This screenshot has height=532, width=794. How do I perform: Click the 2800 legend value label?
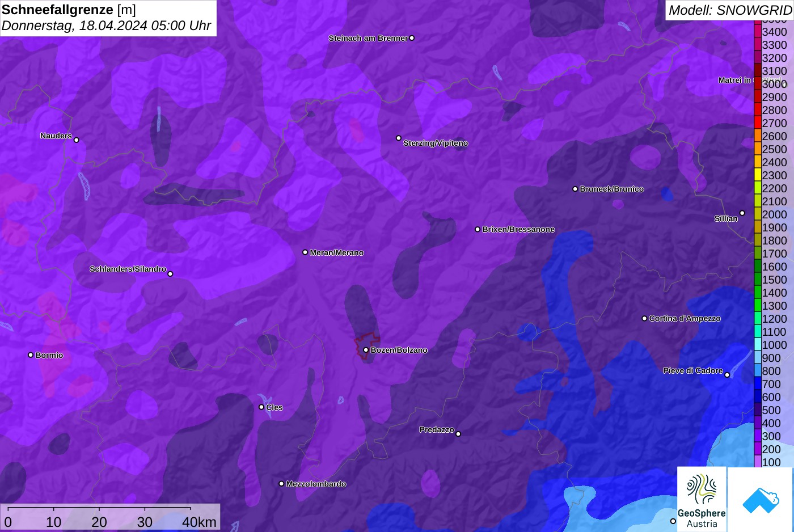[774, 110]
